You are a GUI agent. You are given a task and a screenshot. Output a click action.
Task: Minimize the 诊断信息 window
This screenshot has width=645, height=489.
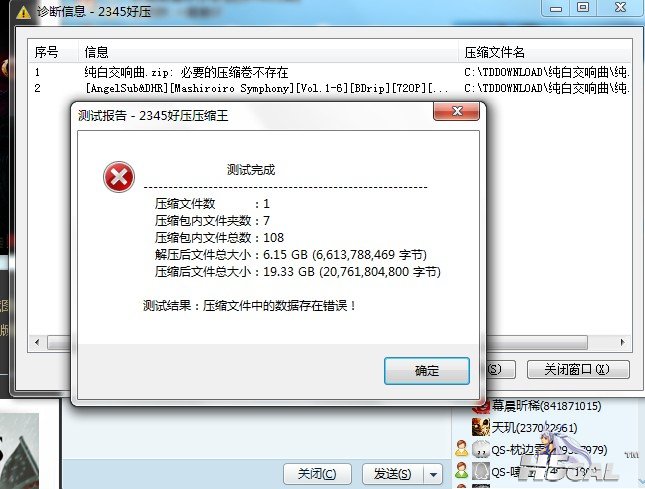(556, 8)
